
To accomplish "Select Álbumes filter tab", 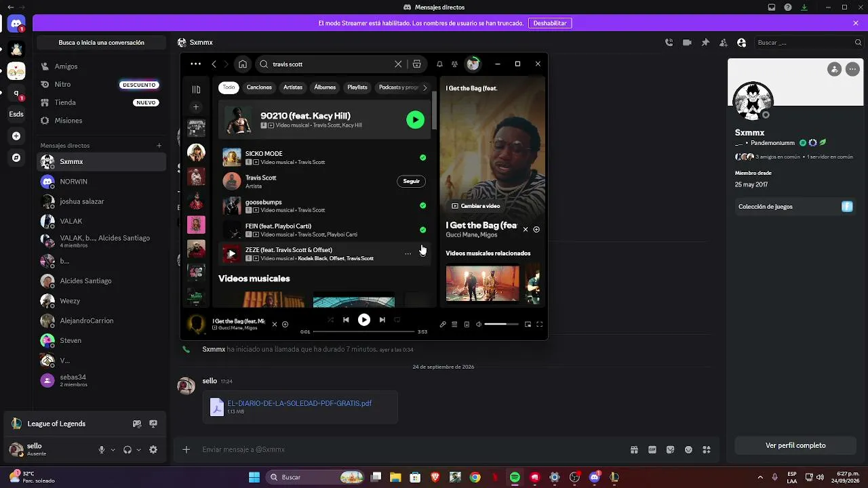I will 325,87.
